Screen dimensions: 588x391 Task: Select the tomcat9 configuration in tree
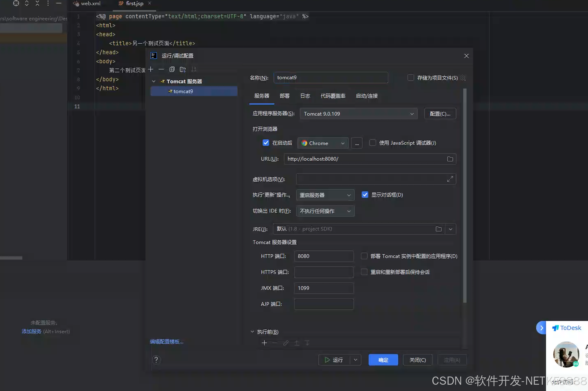tap(194, 91)
